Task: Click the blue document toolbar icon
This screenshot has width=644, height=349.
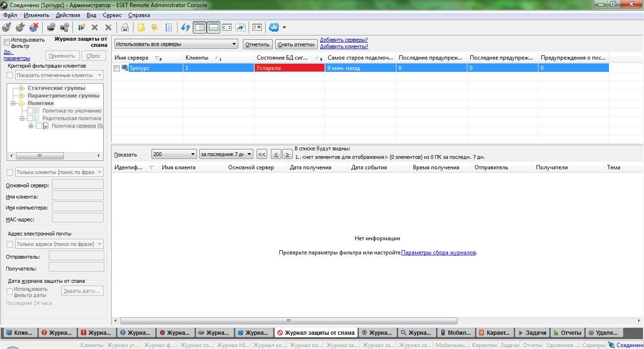Action: 168,27
